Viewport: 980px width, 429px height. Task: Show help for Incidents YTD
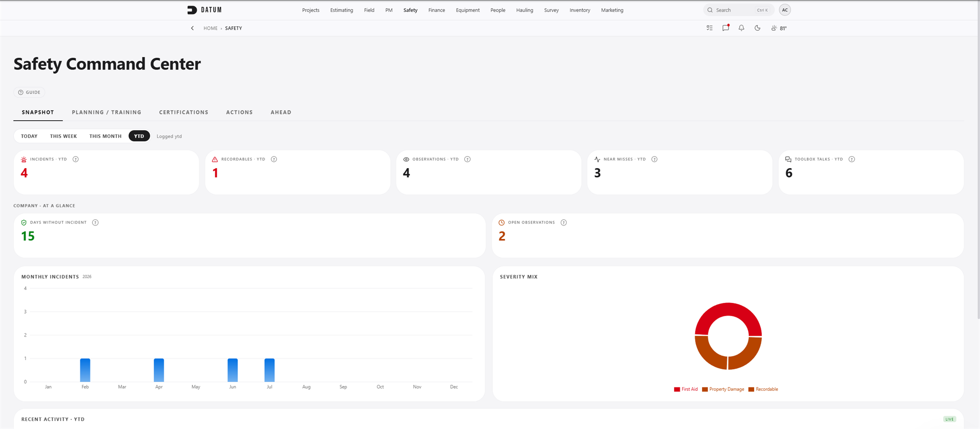[x=76, y=159]
